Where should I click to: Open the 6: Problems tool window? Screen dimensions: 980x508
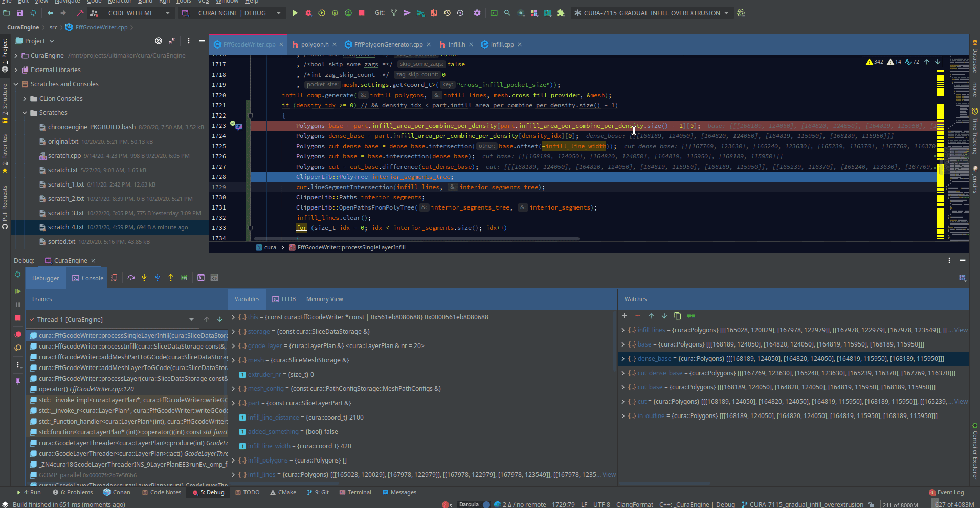pyautogui.click(x=73, y=492)
